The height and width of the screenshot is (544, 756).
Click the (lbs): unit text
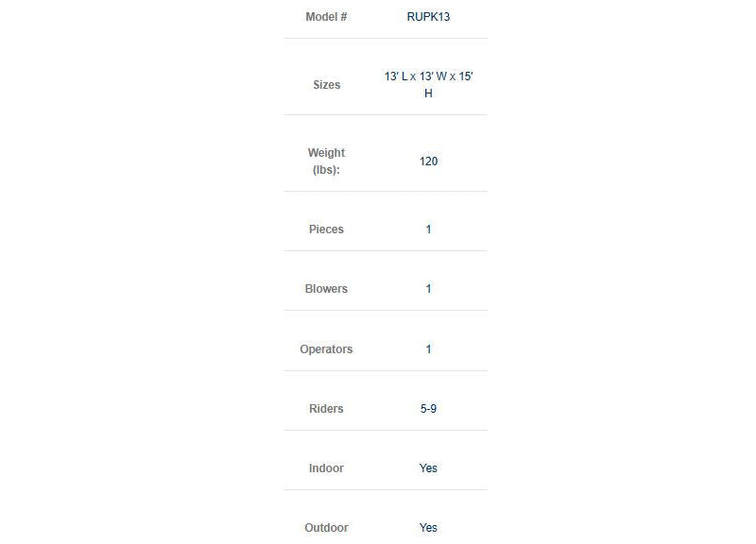(x=326, y=170)
